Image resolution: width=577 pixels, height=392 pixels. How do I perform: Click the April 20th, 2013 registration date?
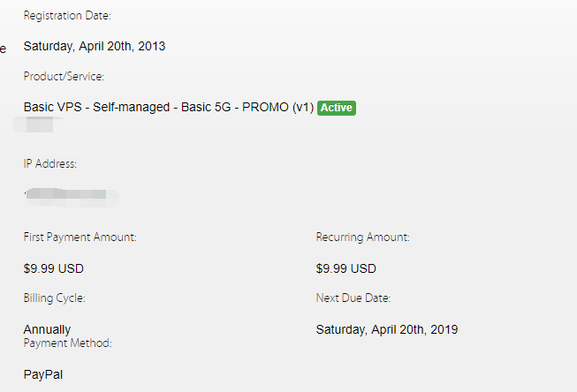94,46
